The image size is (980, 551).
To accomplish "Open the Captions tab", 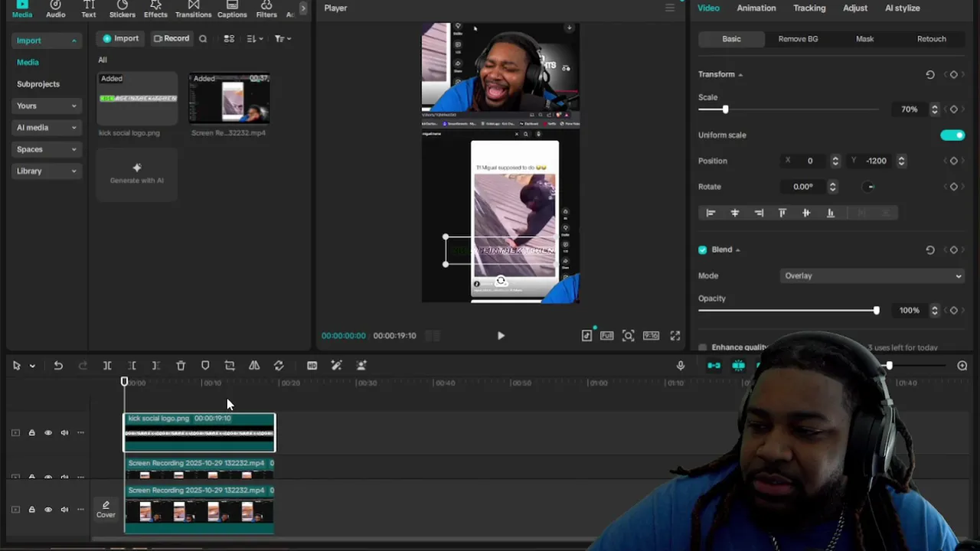I will [x=232, y=9].
